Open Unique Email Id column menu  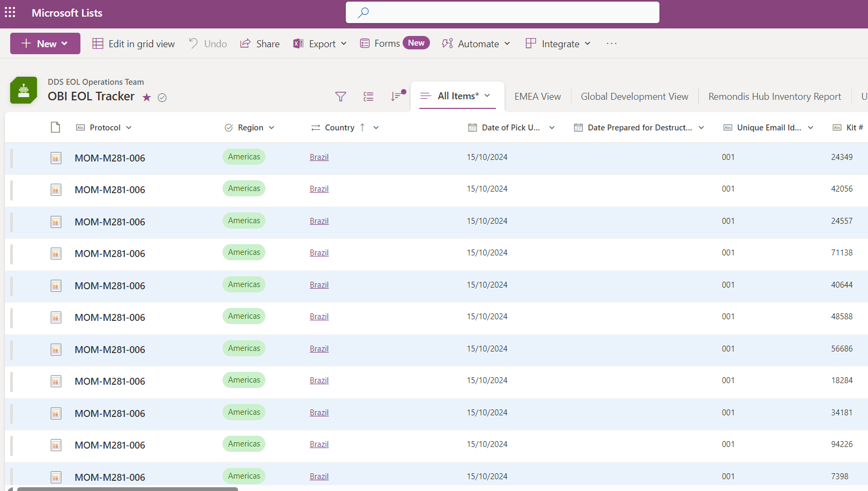[811, 128]
